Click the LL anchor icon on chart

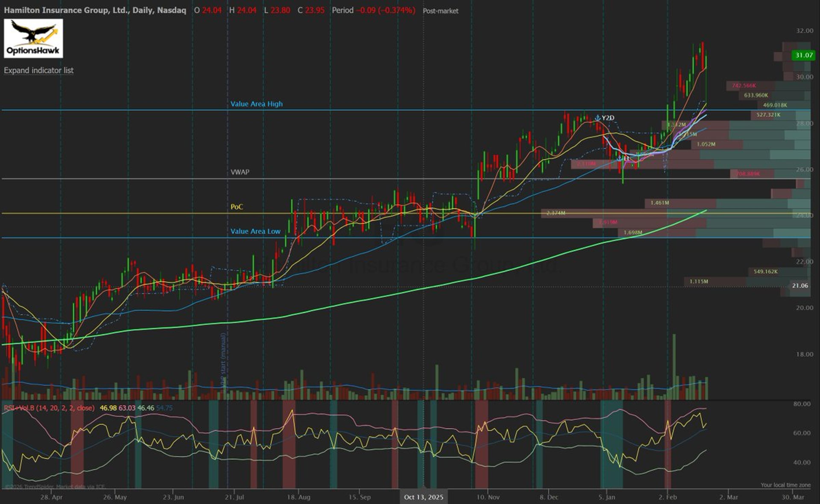(x=619, y=158)
